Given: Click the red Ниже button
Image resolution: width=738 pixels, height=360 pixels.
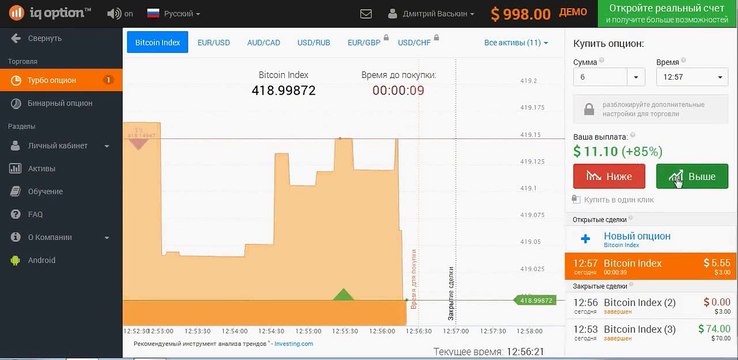Looking at the screenshot, I should coord(609,176).
